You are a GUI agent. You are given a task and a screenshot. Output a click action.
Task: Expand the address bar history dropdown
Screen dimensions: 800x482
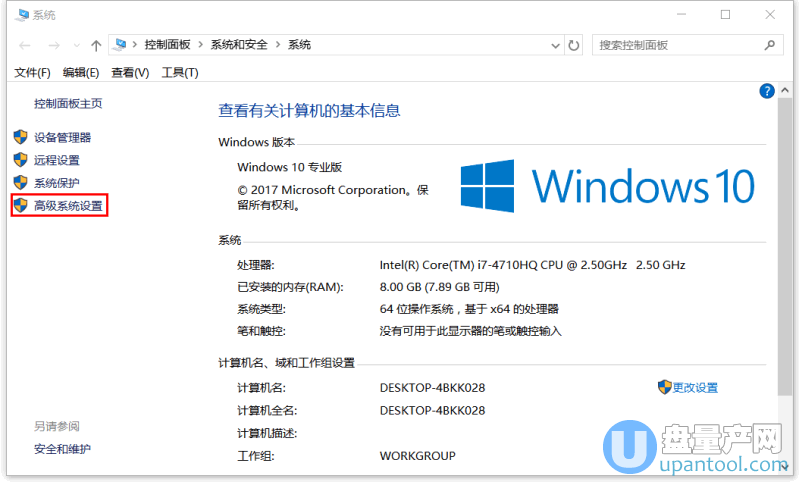click(x=556, y=45)
